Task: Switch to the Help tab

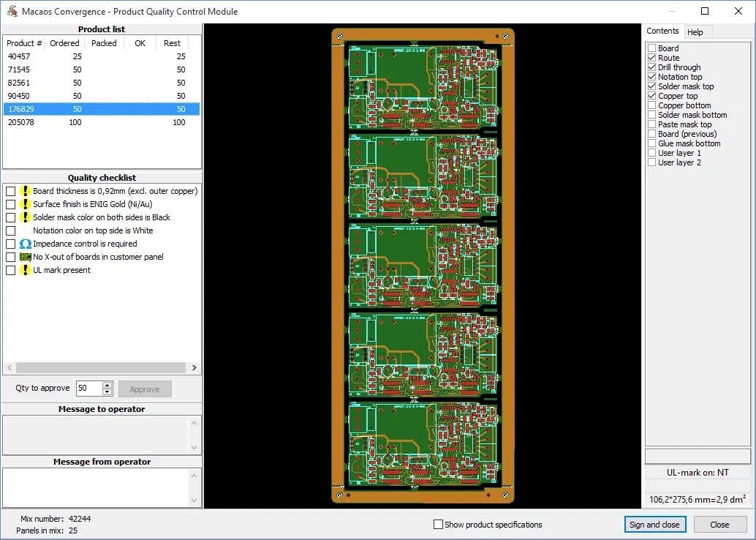Action: (696, 31)
